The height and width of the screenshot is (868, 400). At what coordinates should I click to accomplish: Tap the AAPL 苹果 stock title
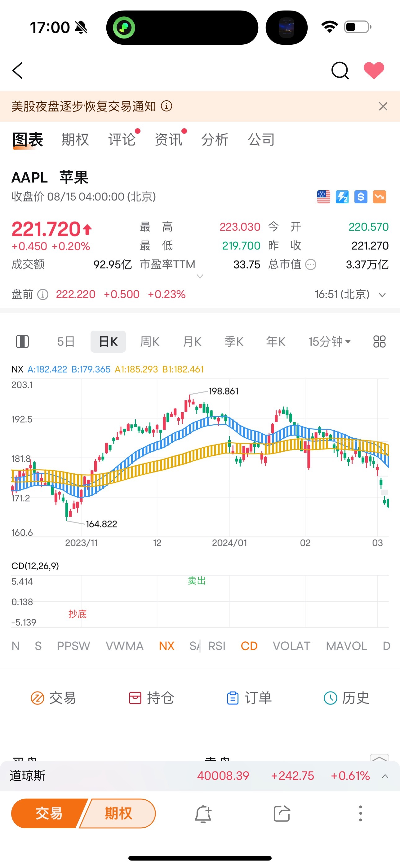pos(50,177)
